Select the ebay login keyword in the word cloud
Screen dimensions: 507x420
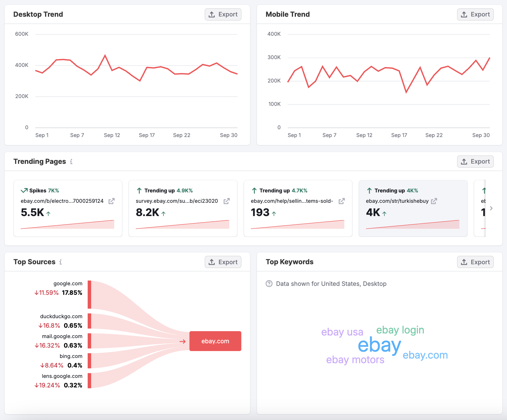tap(401, 330)
